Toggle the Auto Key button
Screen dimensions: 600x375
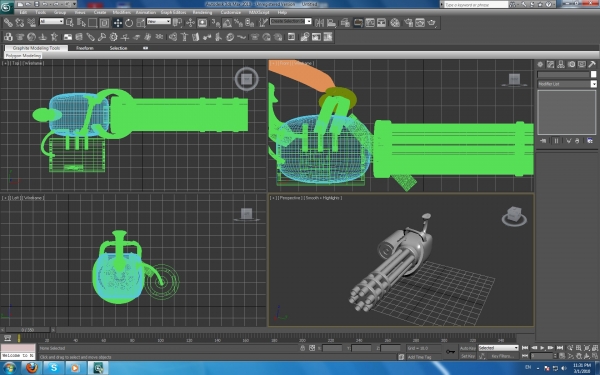coord(468,348)
